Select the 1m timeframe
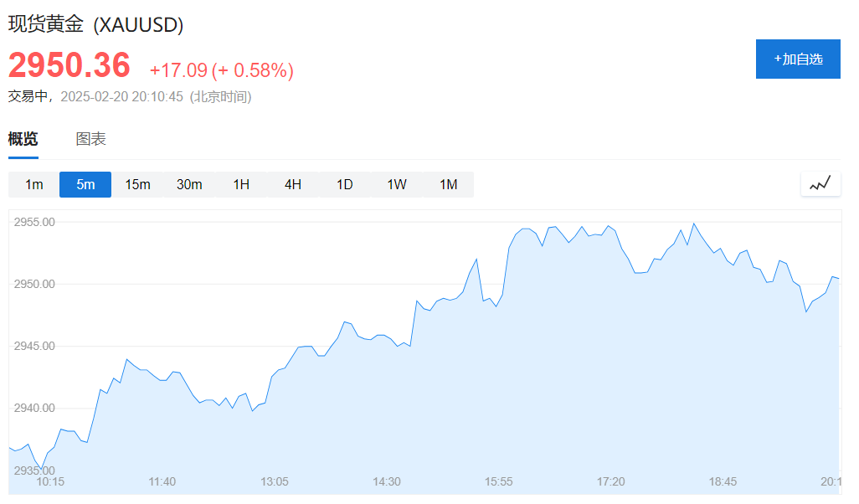This screenshot has height=504, width=859. pos(33,184)
